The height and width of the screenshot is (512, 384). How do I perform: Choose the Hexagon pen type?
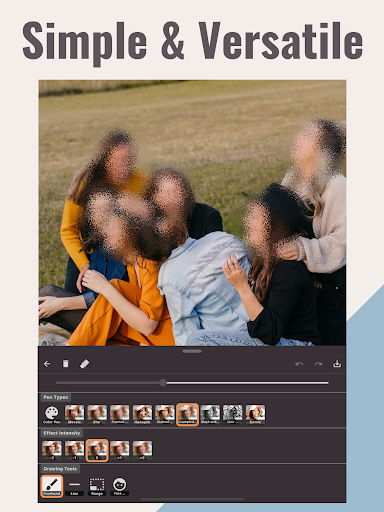pyautogui.click(x=142, y=415)
